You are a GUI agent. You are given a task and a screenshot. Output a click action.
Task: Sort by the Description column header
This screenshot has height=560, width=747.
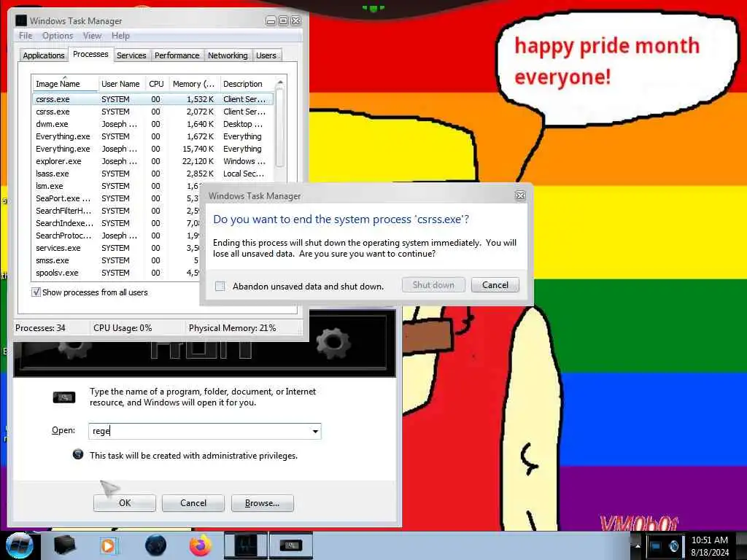pyautogui.click(x=247, y=84)
